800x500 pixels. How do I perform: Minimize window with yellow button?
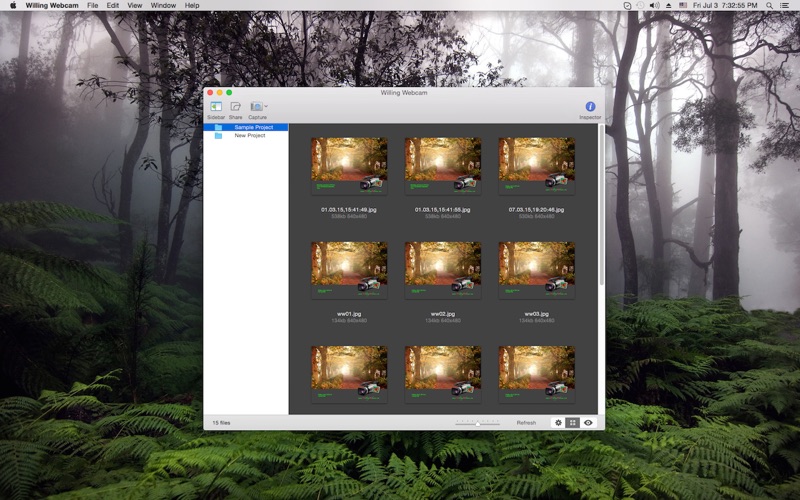(x=220, y=92)
